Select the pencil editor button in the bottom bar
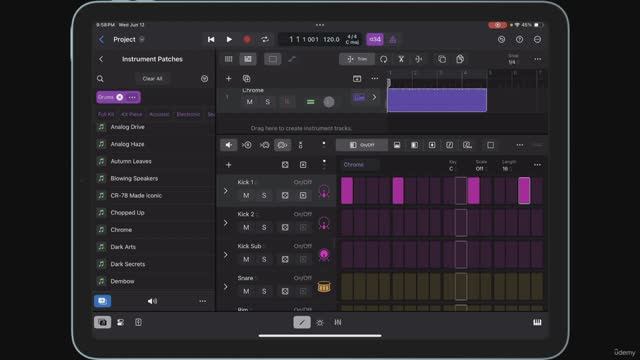 [x=302, y=322]
